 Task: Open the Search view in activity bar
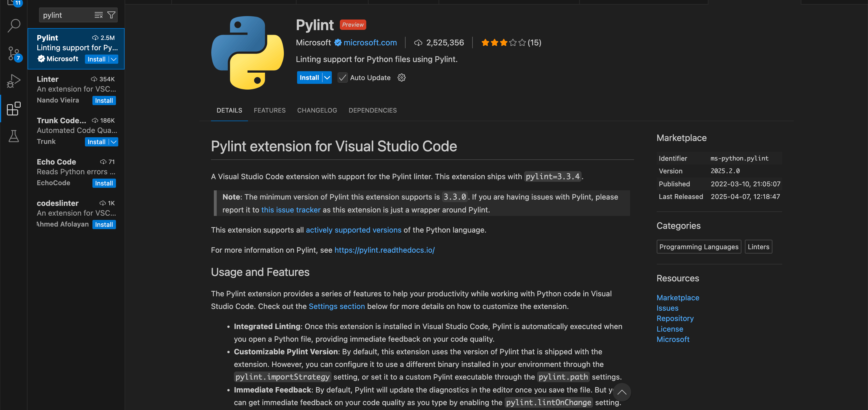[14, 26]
